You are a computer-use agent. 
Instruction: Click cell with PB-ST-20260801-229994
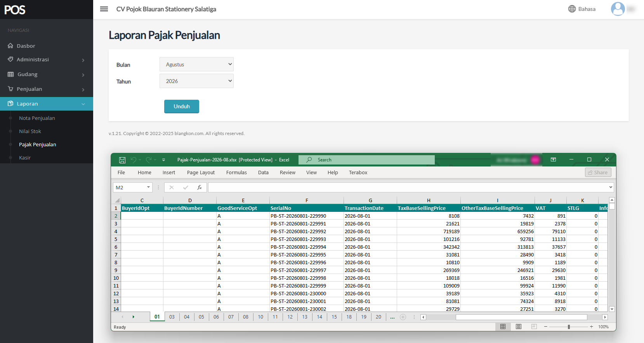pos(307,247)
